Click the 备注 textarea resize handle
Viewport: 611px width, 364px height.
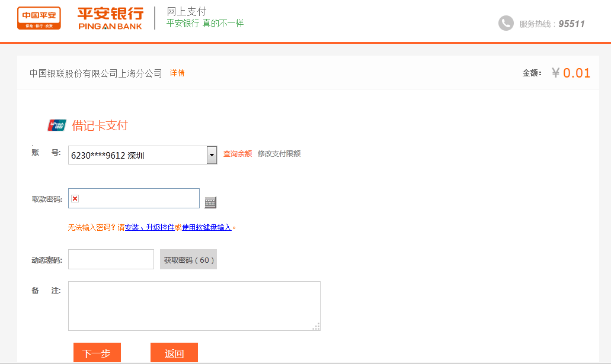point(316,327)
